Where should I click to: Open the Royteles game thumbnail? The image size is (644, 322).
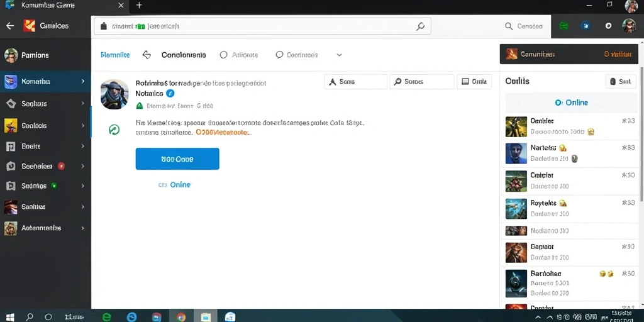516,209
